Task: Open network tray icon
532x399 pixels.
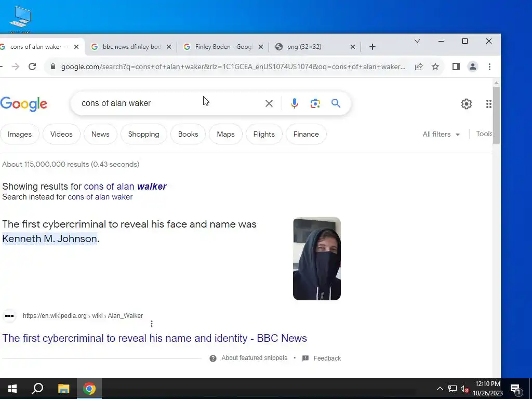Action: 453,389
